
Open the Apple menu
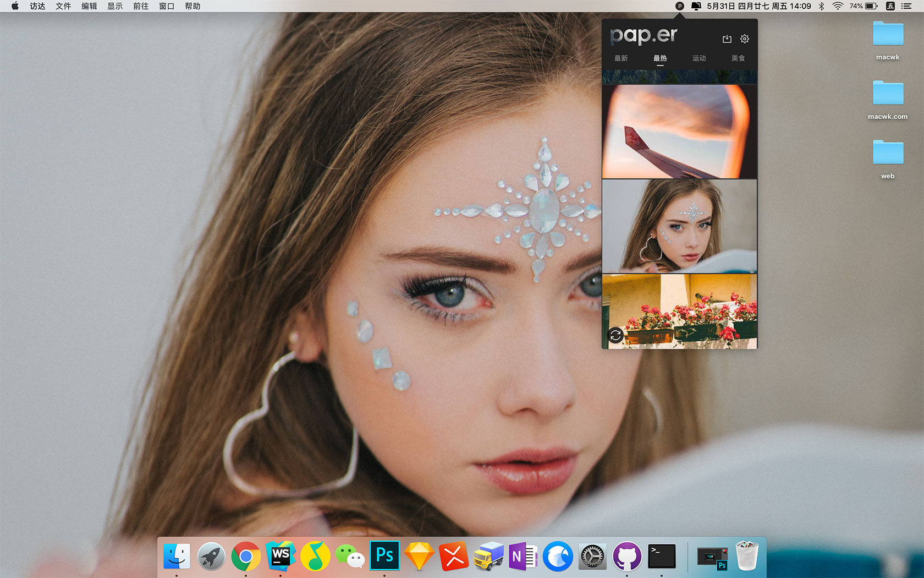click(15, 6)
